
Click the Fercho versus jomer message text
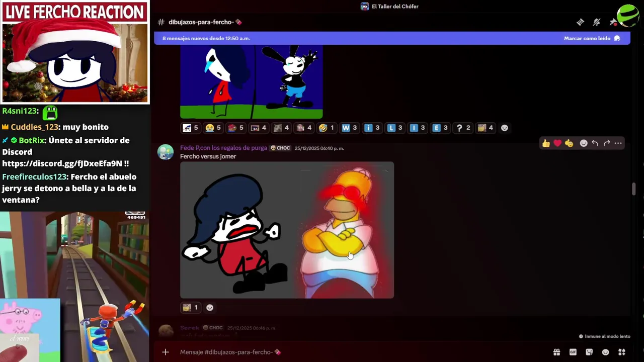click(x=208, y=156)
